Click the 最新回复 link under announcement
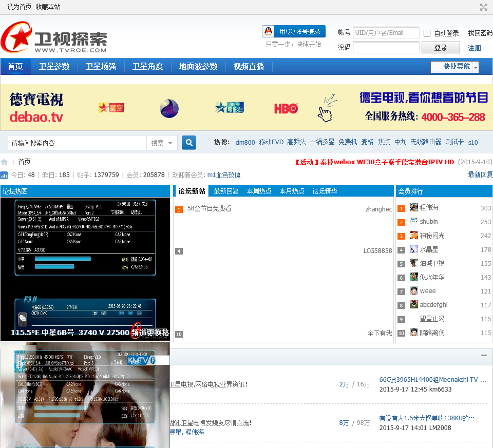This screenshot has height=448, width=493. pyautogui.click(x=480, y=174)
